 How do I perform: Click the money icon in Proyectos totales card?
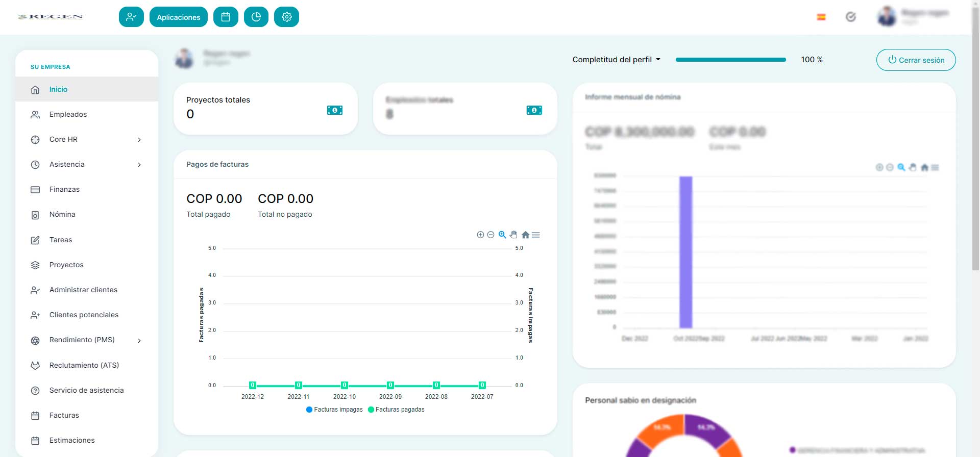[x=335, y=110]
